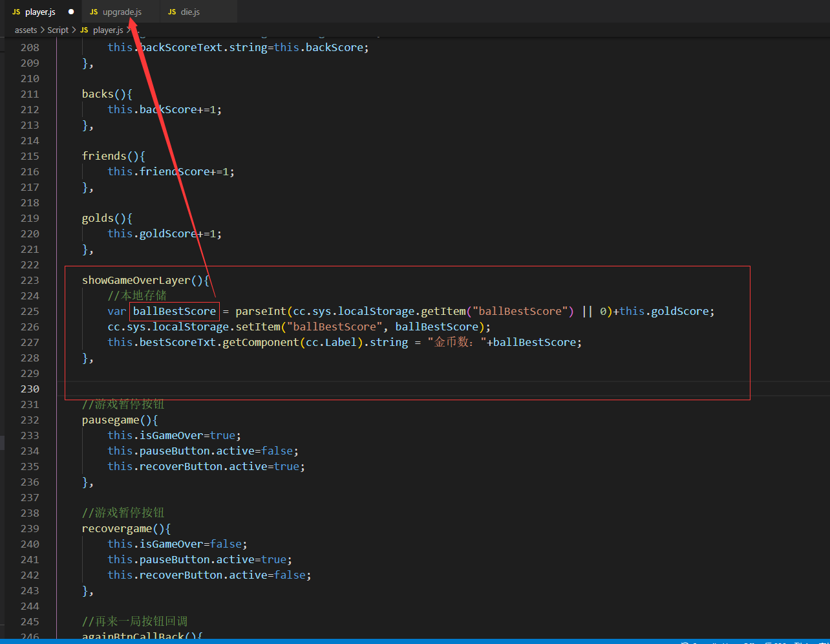The width and height of the screenshot is (830, 644).
Task: Click the line "this.pauseButton.active=false;"
Action: coord(203,451)
